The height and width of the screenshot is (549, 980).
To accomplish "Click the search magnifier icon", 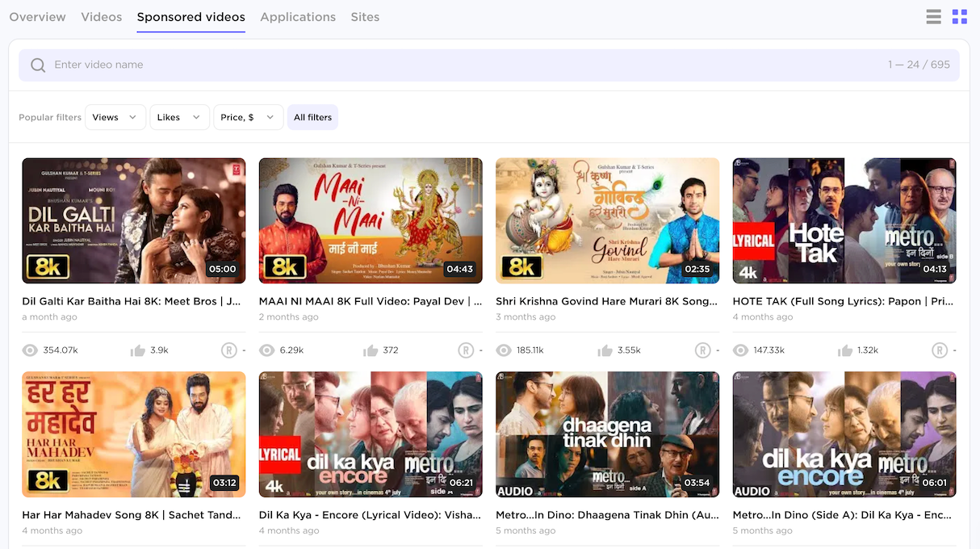I will coord(38,65).
